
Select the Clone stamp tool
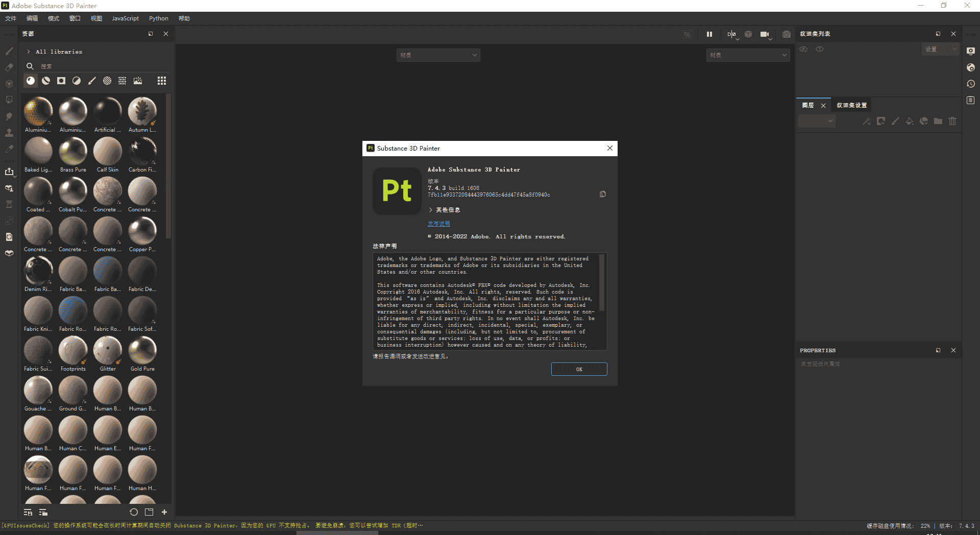[x=9, y=132]
